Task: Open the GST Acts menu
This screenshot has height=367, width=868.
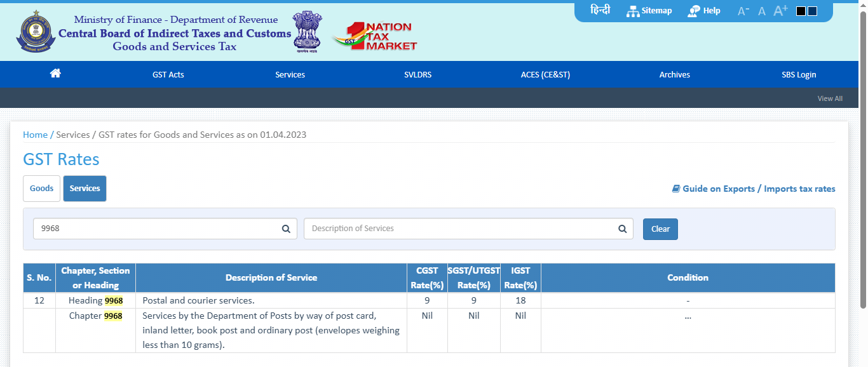Action: [x=168, y=74]
